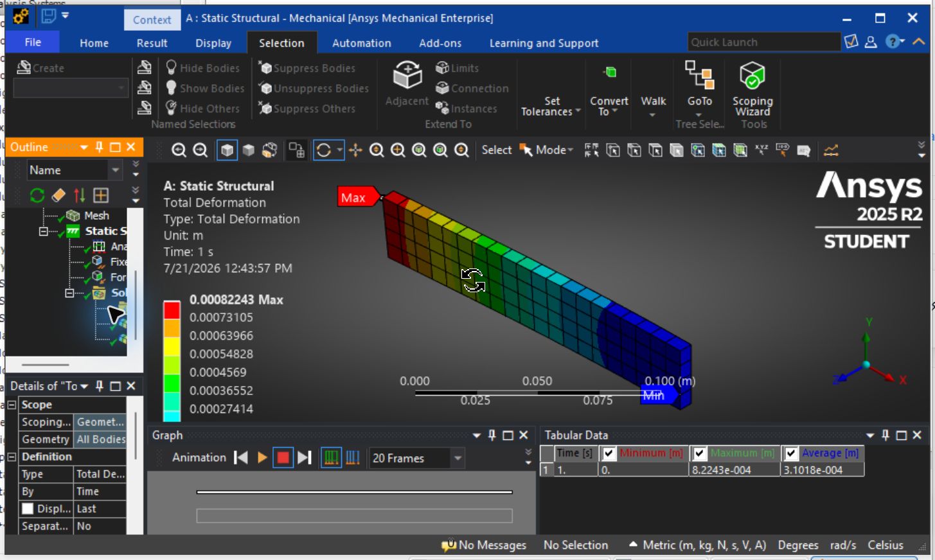Pin the Outline panel
935x560 pixels.
pos(99,147)
